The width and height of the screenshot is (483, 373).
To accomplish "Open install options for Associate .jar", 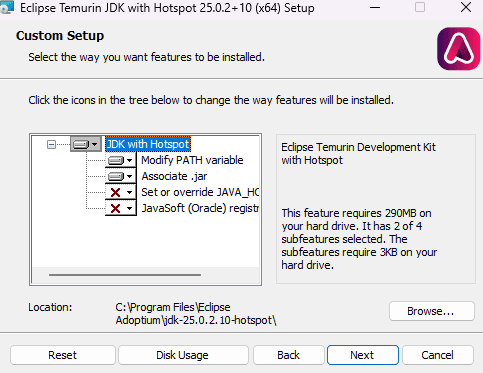I will pos(121,176).
